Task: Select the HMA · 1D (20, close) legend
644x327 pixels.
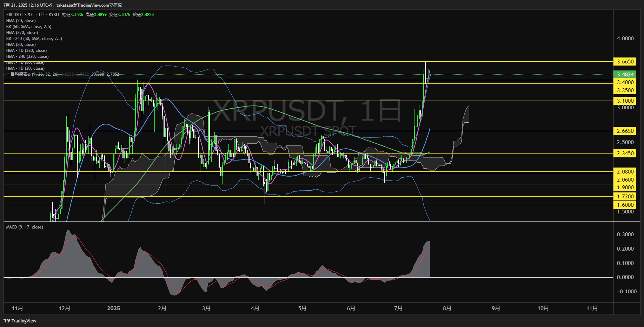Action: pyautogui.click(x=25, y=68)
